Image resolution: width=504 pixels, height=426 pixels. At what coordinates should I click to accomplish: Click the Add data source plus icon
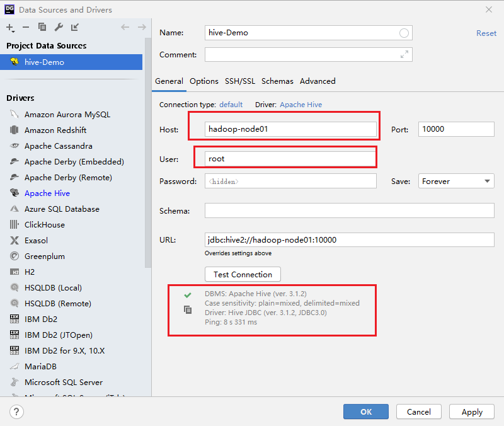(10, 28)
